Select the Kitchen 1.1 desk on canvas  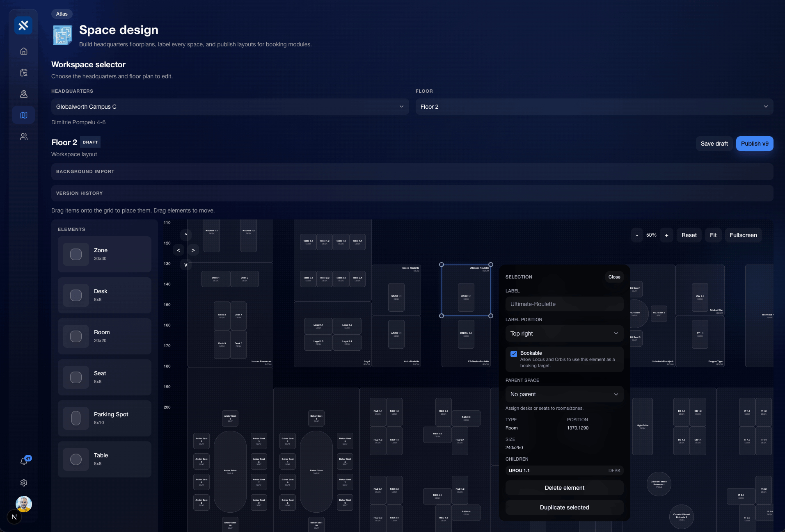(x=212, y=236)
